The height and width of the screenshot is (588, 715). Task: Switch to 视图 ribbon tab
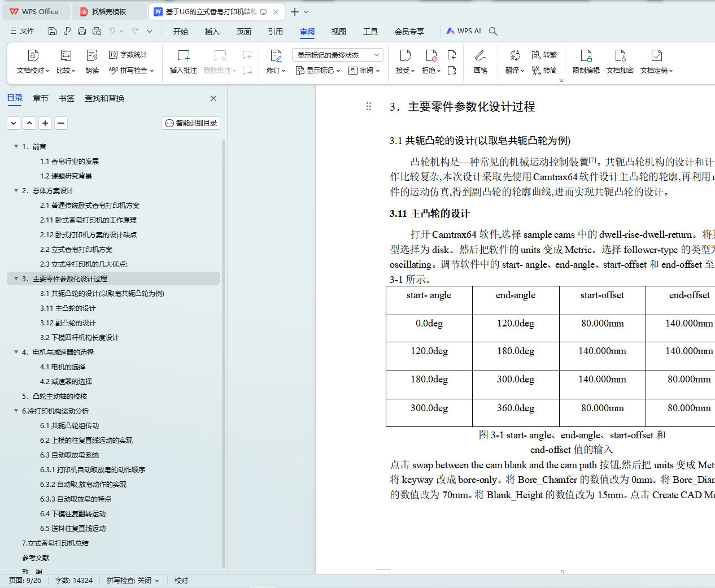(x=339, y=32)
